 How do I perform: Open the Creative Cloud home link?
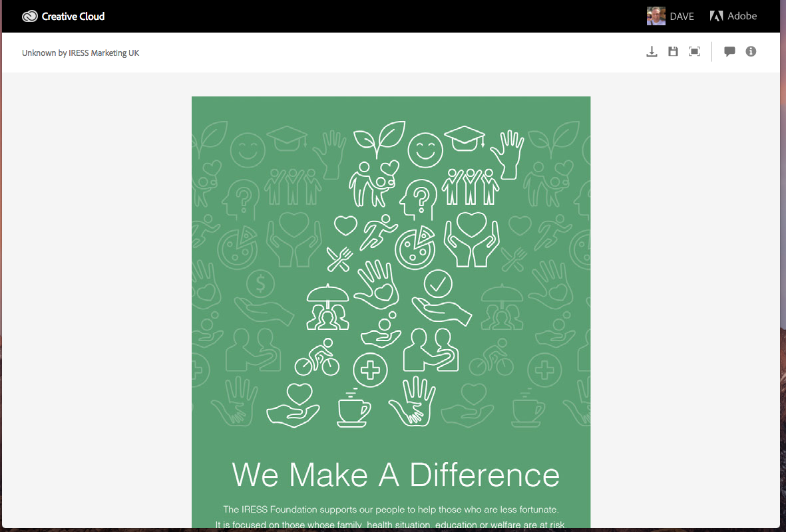pyautogui.click(x=63, y=17)
